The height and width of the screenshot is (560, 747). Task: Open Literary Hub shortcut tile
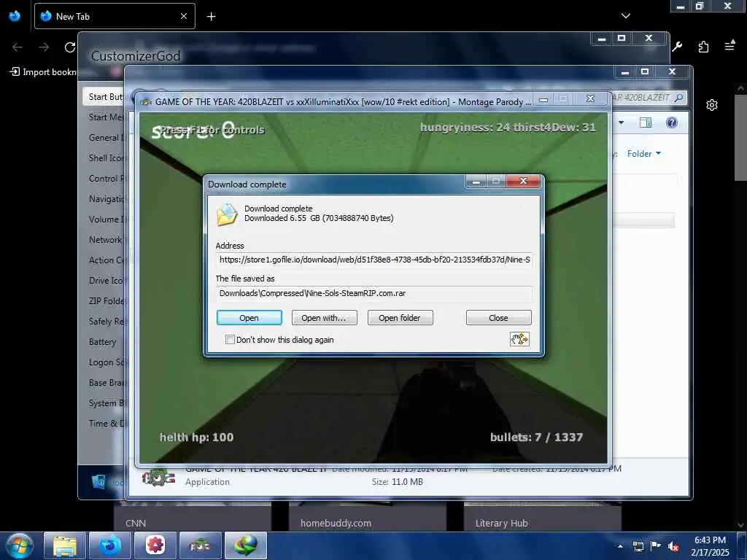[542, 517]
